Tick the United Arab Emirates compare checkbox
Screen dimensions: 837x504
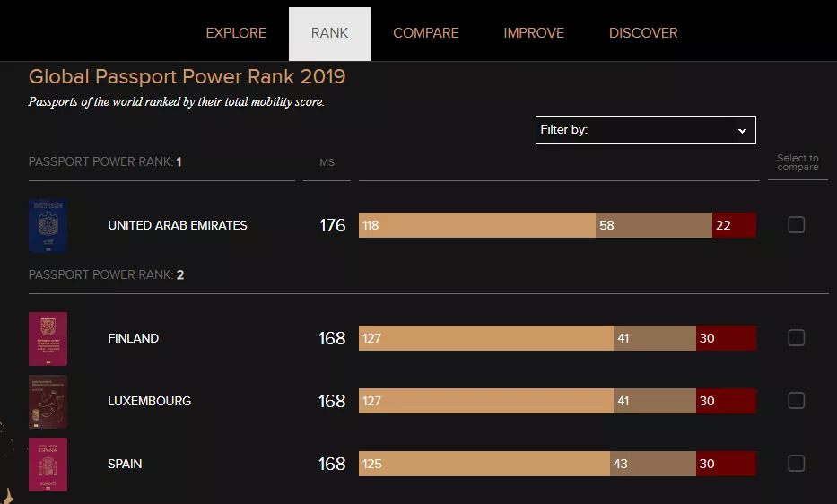tap(796, 225)
